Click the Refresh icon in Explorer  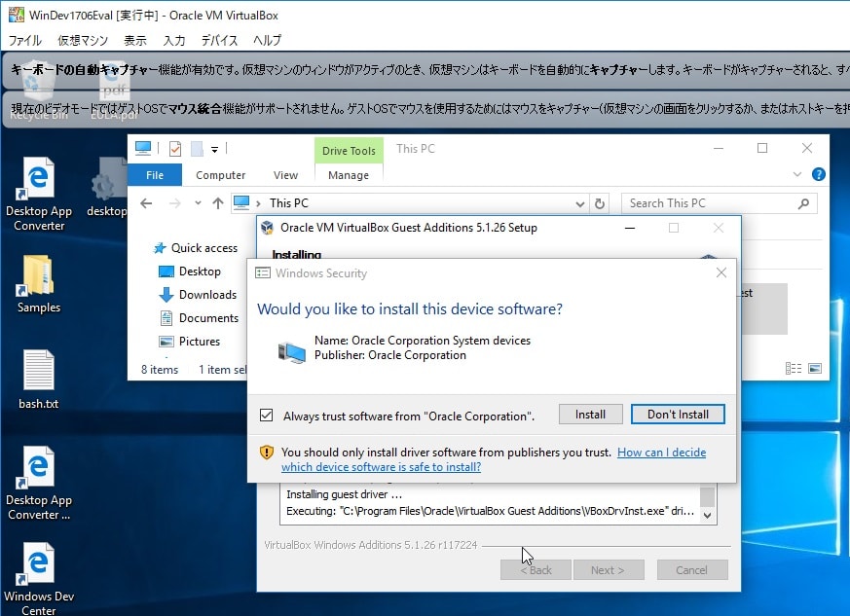[x=600, y=203]
